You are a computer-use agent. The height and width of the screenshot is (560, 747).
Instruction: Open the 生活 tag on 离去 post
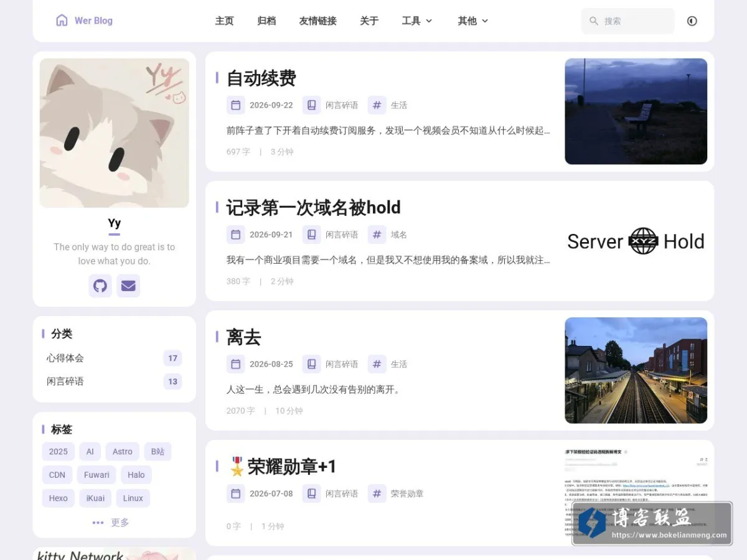399,364
